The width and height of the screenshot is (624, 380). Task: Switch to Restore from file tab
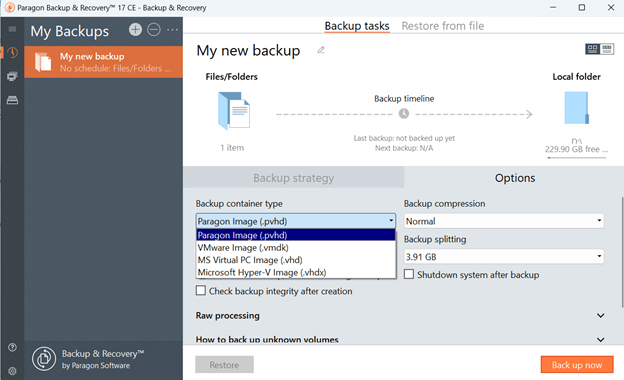pos(443,26)
